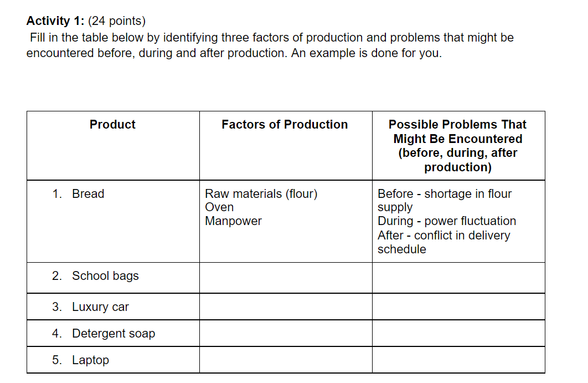
Task: Click the 'Bread' product entry
Action: point(88,194)
